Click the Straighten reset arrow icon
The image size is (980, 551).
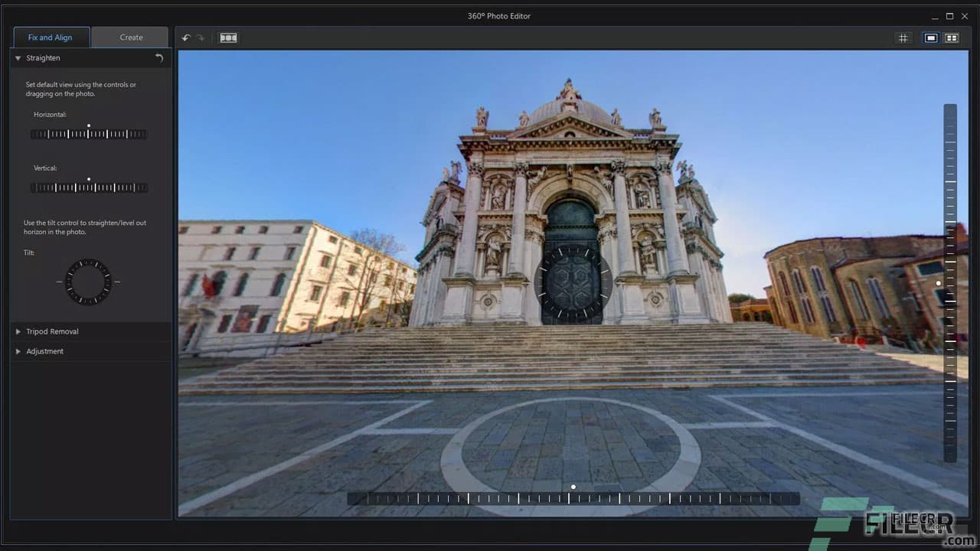[158, 57]
